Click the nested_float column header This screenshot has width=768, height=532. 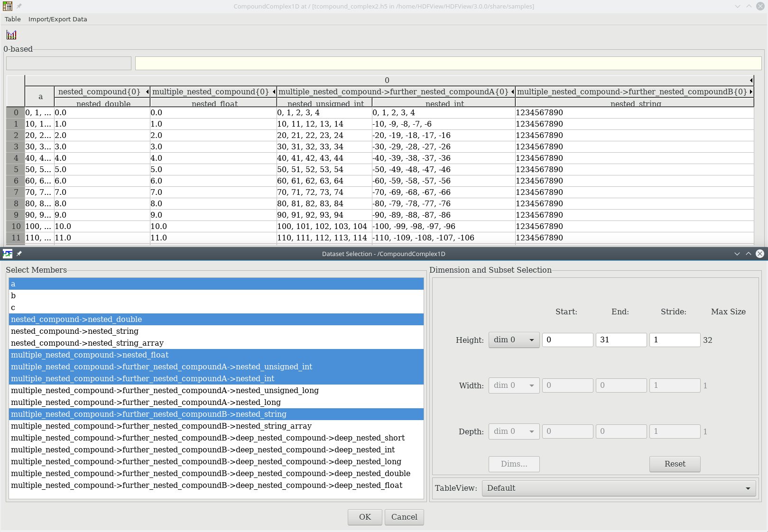coord(213,103)
